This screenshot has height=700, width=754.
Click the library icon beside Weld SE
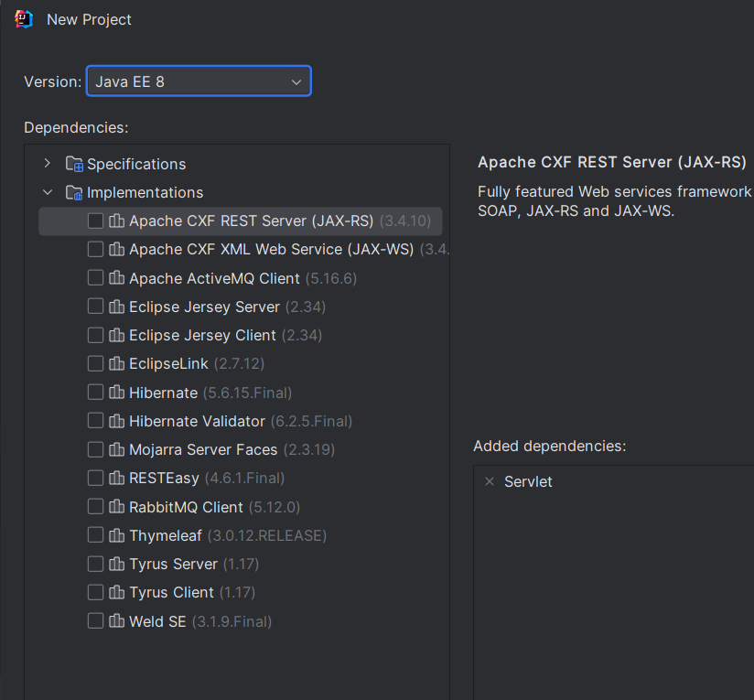116,621
